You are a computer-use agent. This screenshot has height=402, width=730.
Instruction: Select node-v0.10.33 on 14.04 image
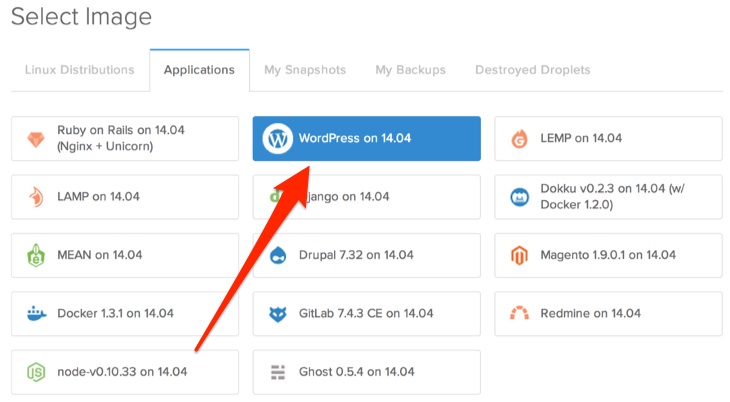(x=125, y=372)
